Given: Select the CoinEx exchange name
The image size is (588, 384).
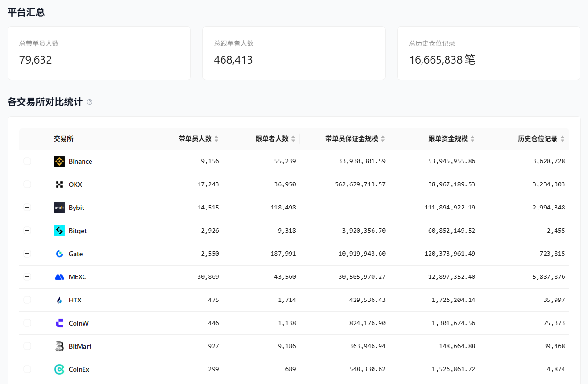Looking at the screenshot, I should click(x=79, y=369).
